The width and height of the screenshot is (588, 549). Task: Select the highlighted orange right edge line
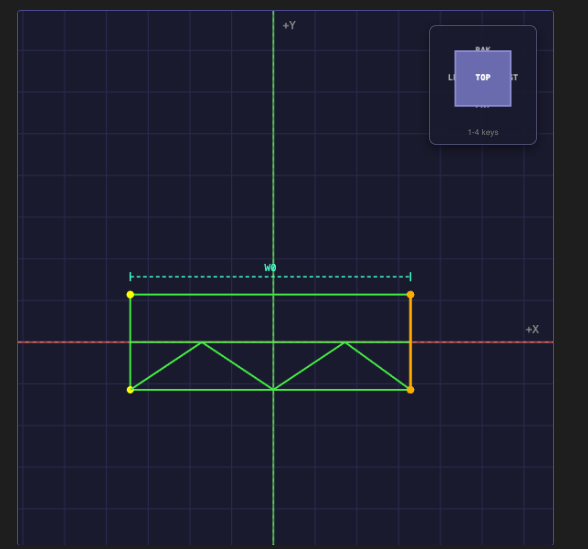tap(411, 342)
